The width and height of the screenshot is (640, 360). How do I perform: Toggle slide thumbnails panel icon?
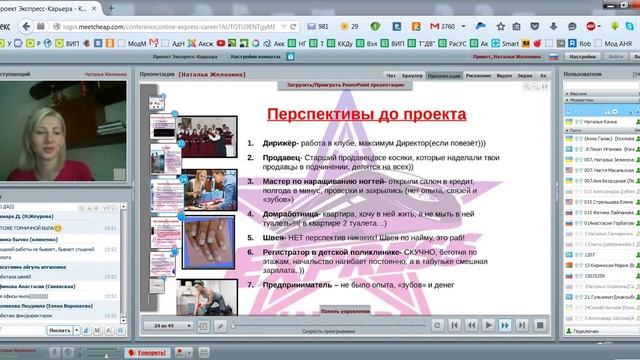tap(203, 326)
